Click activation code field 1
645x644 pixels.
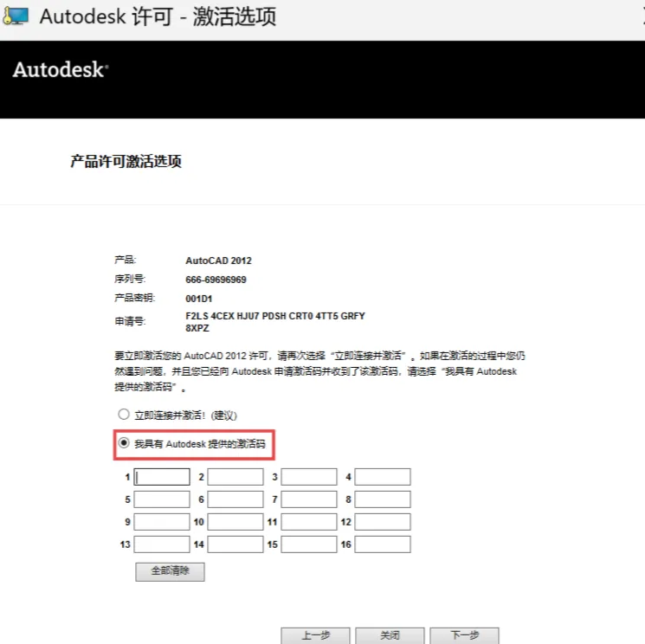(x=162, y=477)
